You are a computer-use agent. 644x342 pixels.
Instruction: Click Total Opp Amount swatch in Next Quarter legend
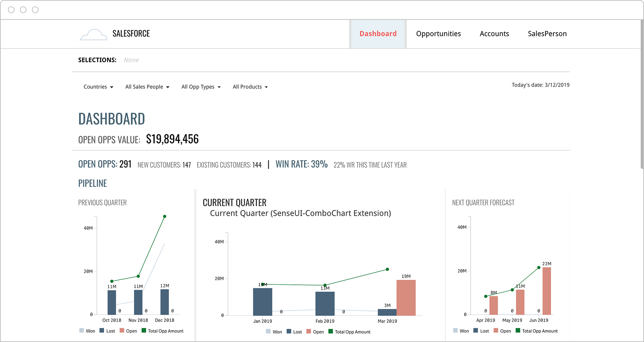tap(518, 330)
